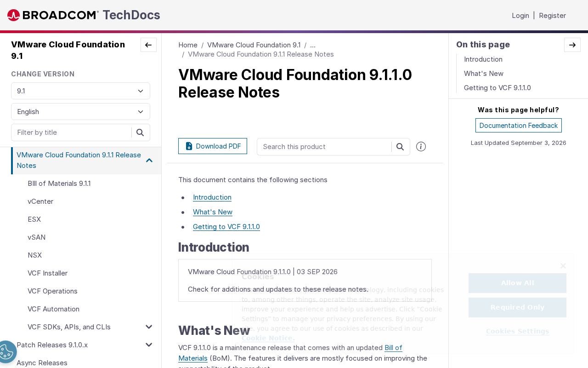Click into the Filter by title field
Viewport: 588px width, 368px height.
pyautogui.click(x=73, y=132)
